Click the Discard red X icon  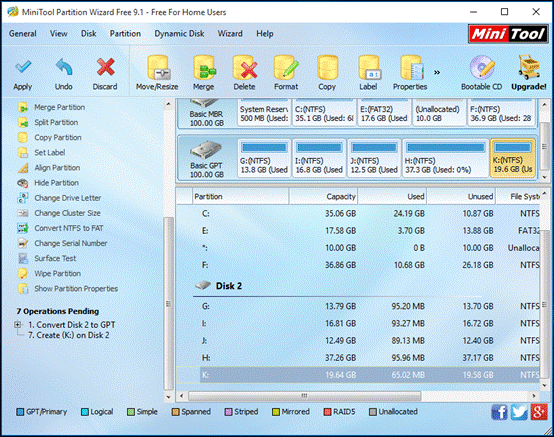click(105, 67)
